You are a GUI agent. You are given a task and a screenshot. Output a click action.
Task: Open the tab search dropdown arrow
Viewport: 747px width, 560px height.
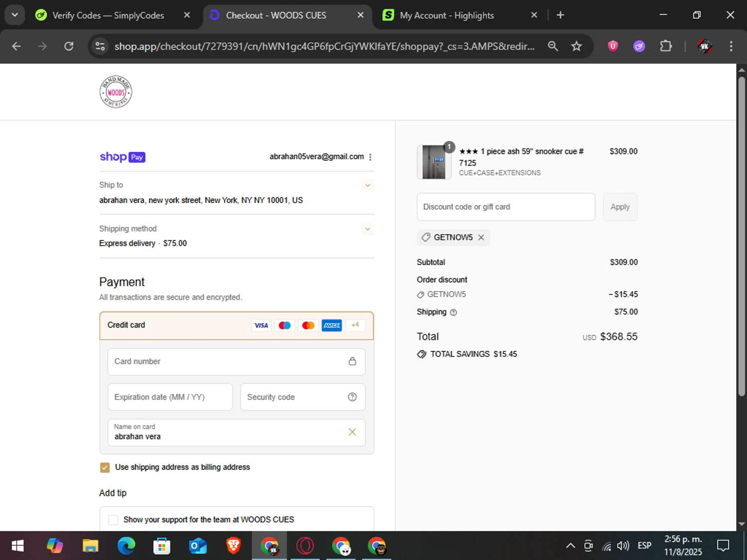click(x=15, y=15)
